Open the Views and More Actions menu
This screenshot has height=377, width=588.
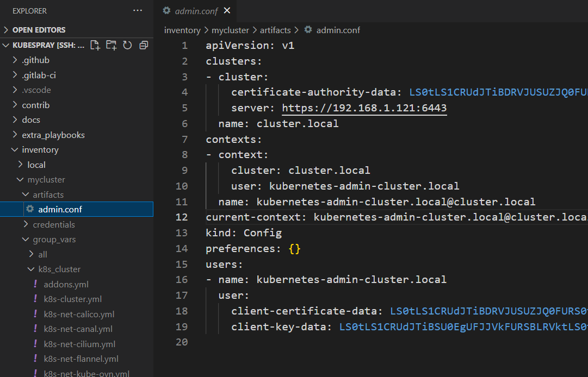[x=137, y=10]
